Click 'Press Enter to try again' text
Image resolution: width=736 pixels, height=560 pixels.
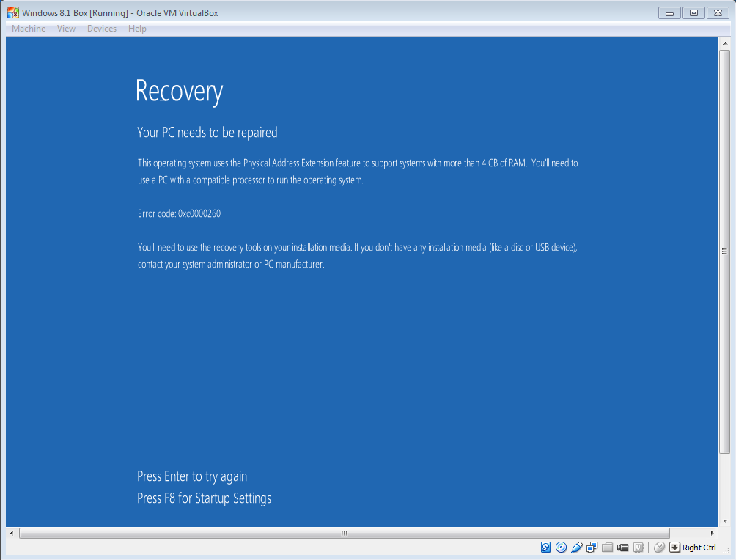tap(192, 476)
